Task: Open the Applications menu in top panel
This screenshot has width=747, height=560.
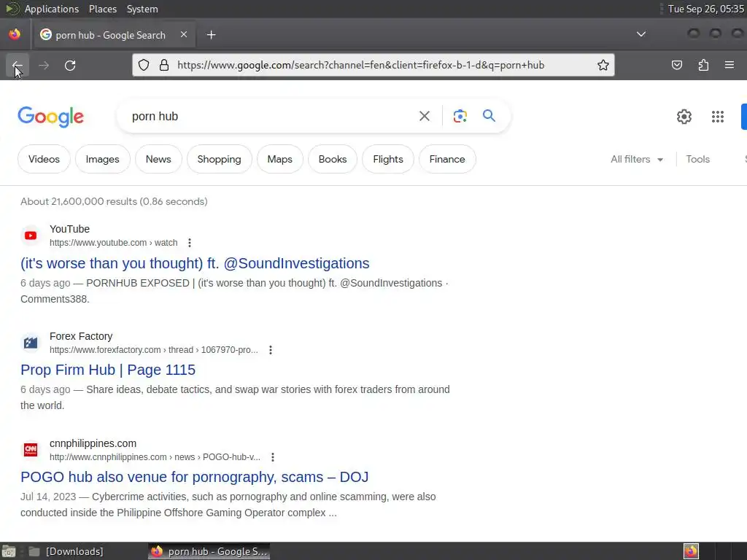Action: (x=52, y=9)
